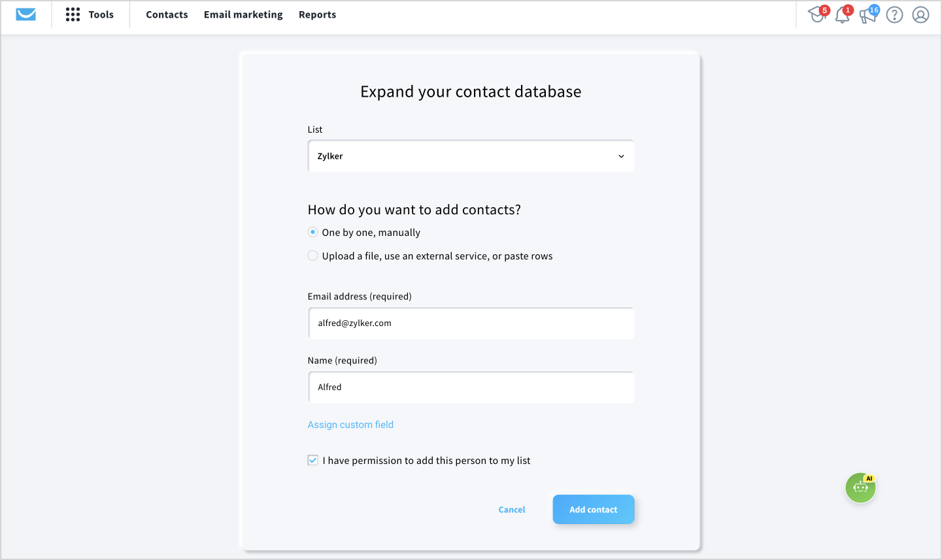
Task: Click the Email address input field
Action: click(x=471, y=323)
